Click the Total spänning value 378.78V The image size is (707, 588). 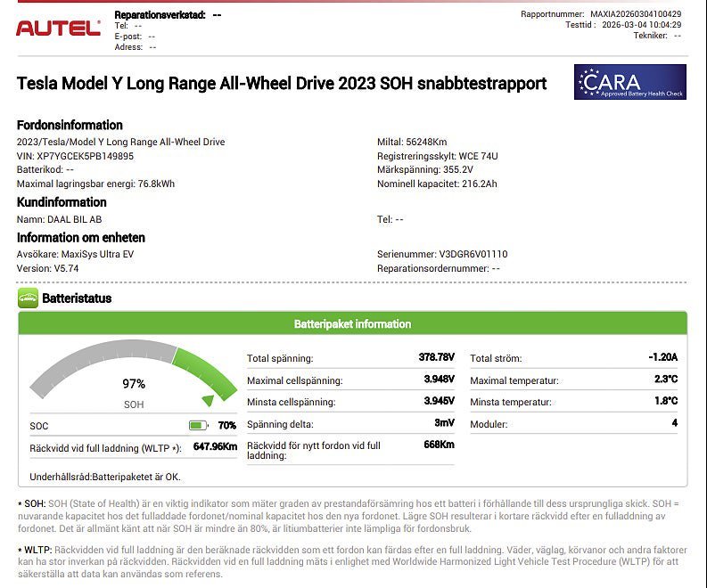(x=436, y=357)
